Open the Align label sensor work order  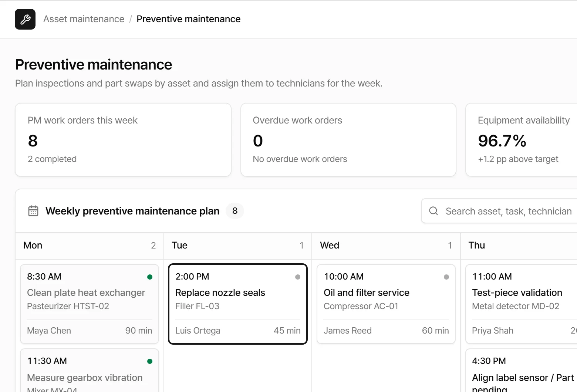[521, 370]
